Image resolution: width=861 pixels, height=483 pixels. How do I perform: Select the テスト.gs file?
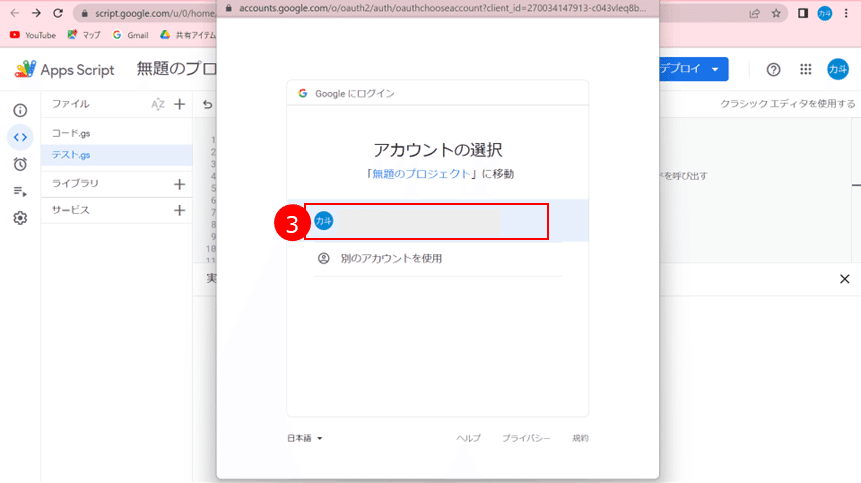point(117,155)
